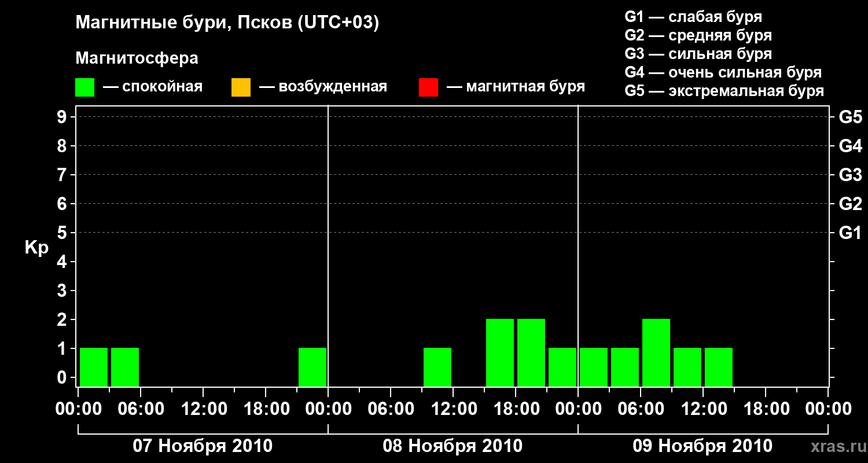Click 'G2 — средняя буря' legend line
868x463 pixels.
698,35
